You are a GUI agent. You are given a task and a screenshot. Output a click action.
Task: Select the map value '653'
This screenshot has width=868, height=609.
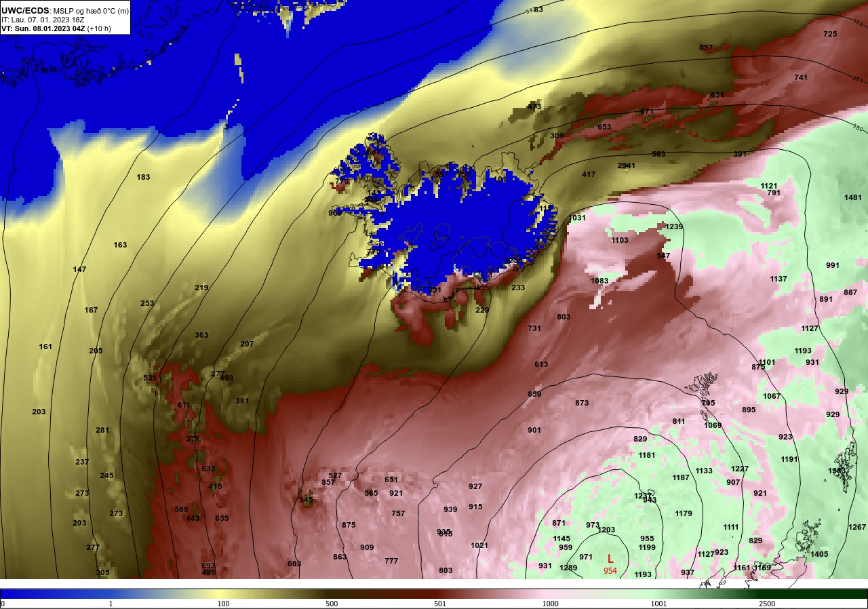604,127
